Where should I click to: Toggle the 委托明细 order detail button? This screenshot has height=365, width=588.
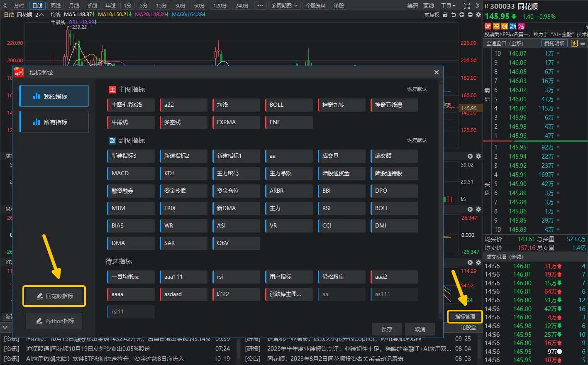coord(554,43)
